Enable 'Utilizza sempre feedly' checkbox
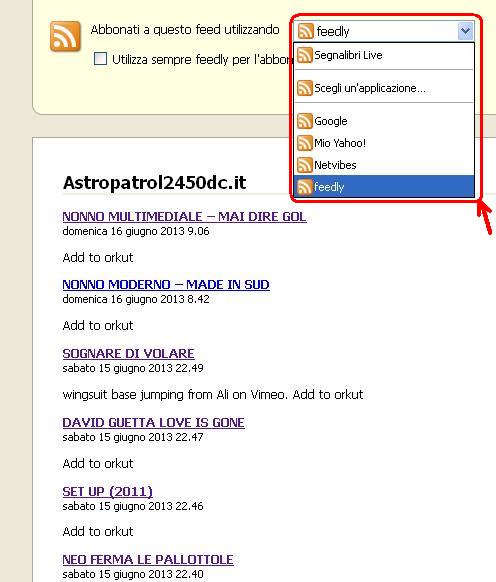The height and width of the screenshot is (582, 496). click(x=100, y=59)
